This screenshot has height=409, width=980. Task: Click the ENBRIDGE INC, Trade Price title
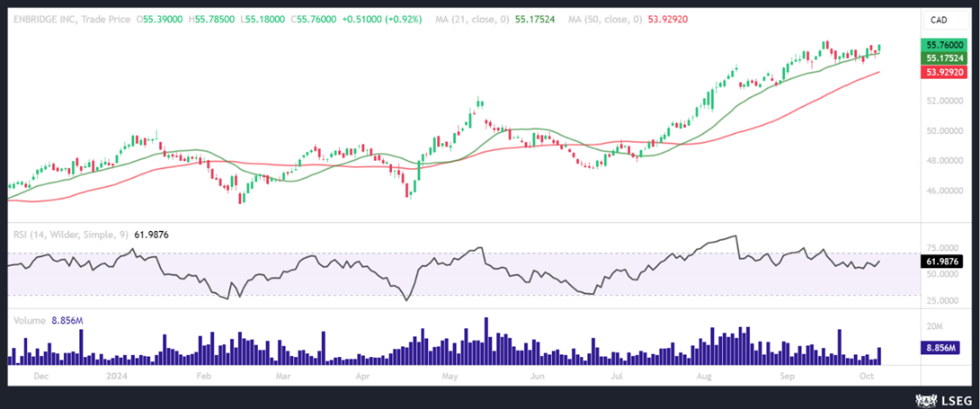(x=72, y=20)
